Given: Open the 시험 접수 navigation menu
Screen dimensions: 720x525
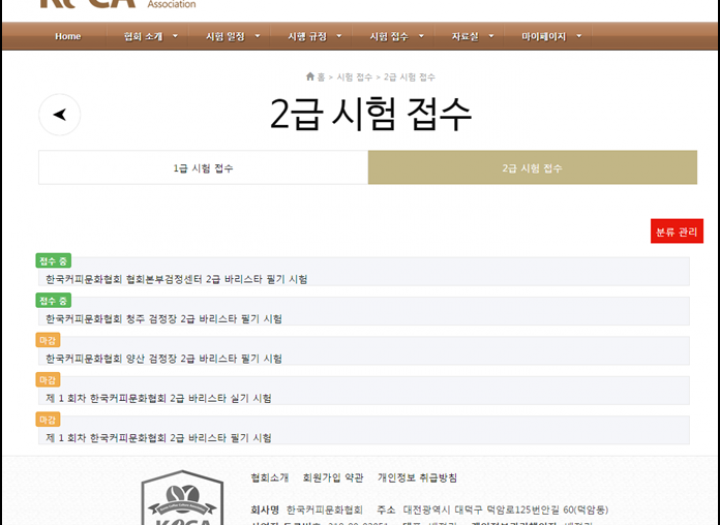Looking at the screenshot, I should point(396,37).
